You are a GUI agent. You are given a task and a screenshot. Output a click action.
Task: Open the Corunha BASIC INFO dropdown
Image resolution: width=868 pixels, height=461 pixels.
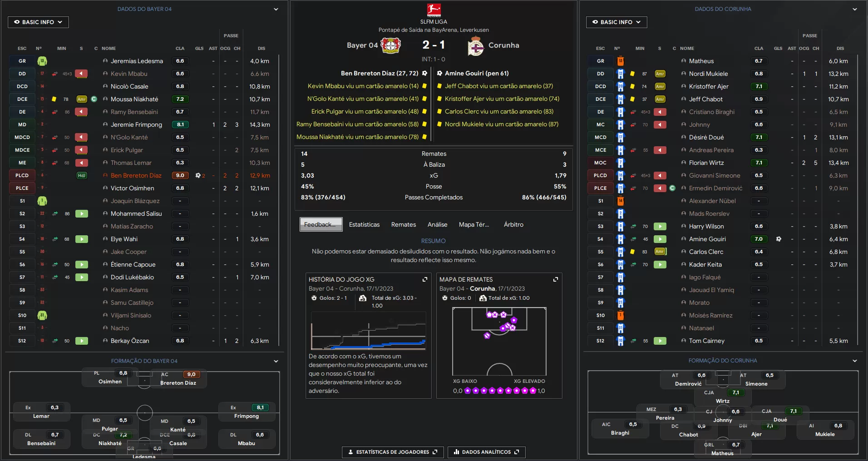coord(616,22)
